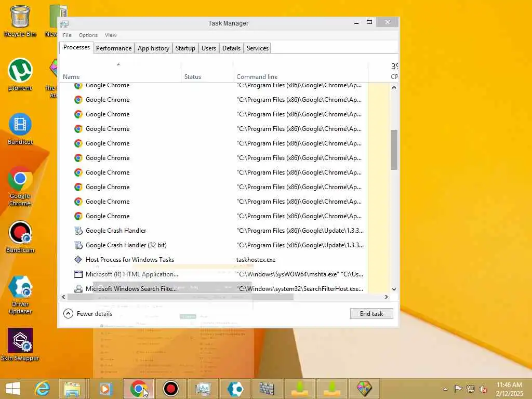Switch to Bandicam record icon in taskbar

pos(170,389)
